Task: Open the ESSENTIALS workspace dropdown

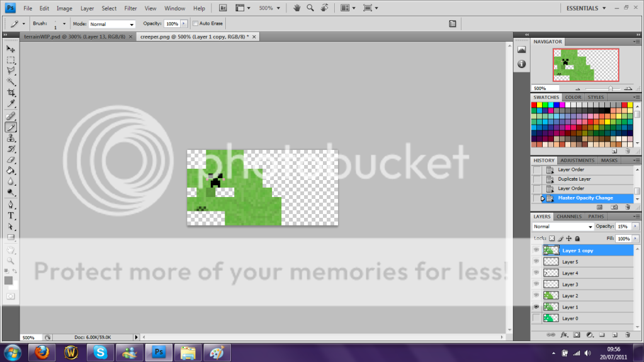Action: (x=586, y=8)
